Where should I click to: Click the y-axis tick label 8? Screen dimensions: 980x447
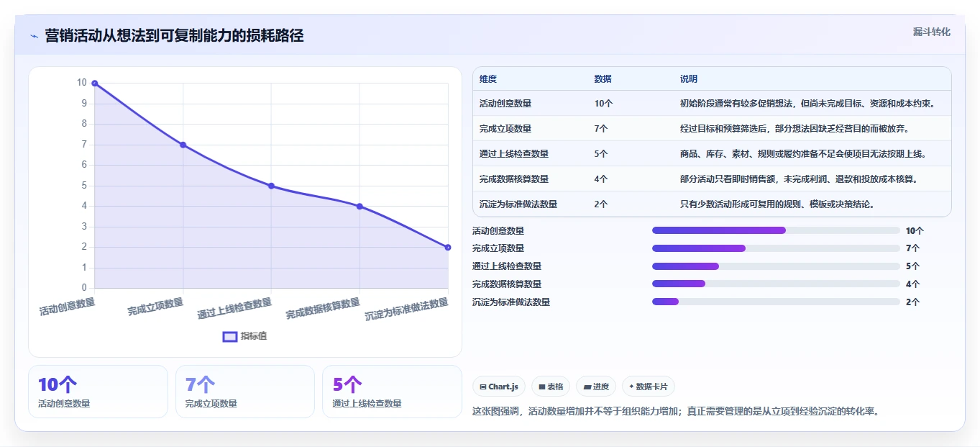[x=83, y=124]
